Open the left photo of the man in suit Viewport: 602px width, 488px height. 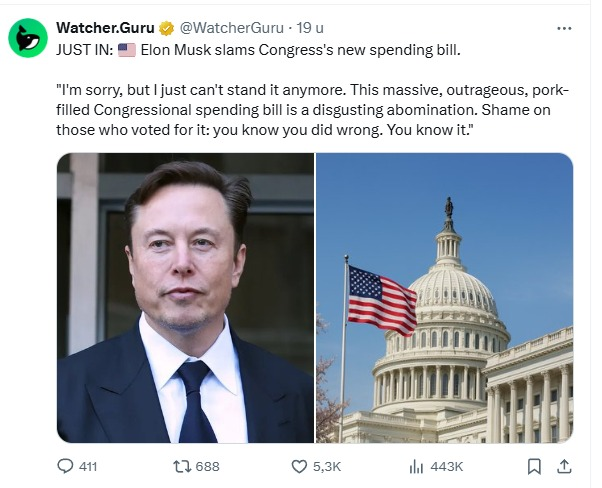pyautogui.click(x=185, y=297)
